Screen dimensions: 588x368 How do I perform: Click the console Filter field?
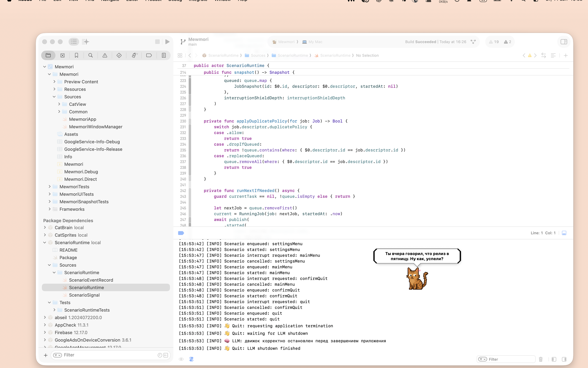506,359
